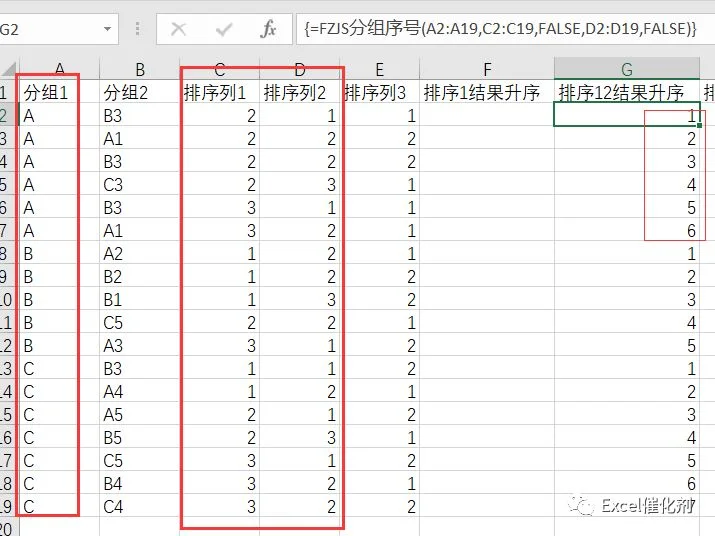Click header cell 排序12结果升序
The width and height of the screenshot is (715, 536).
(x=627, y=93)
